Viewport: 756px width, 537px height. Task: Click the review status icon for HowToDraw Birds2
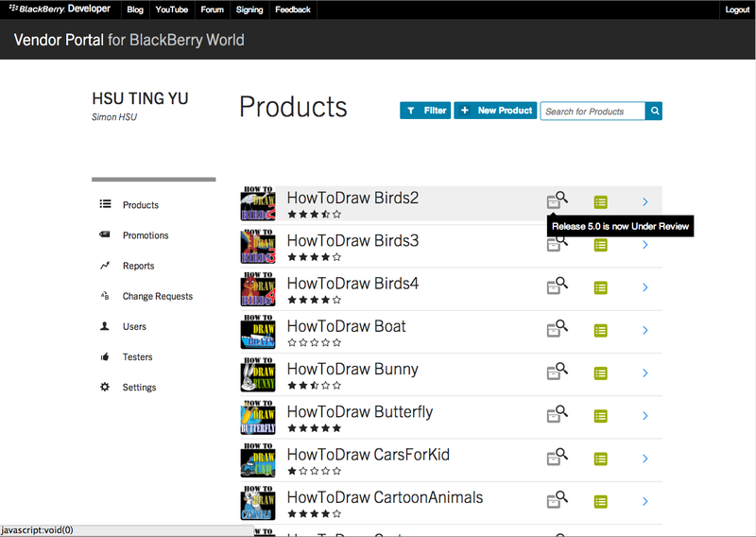point(557,199)
